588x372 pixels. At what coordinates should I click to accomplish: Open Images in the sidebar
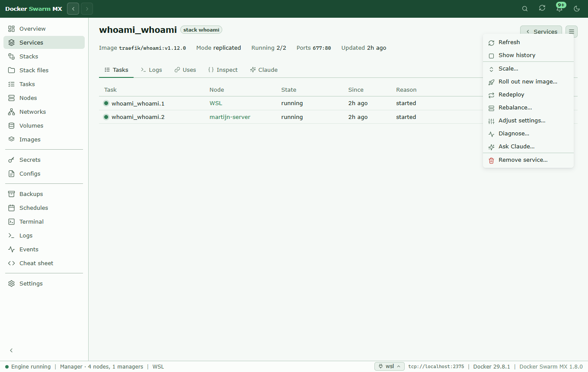click(44, 139)
